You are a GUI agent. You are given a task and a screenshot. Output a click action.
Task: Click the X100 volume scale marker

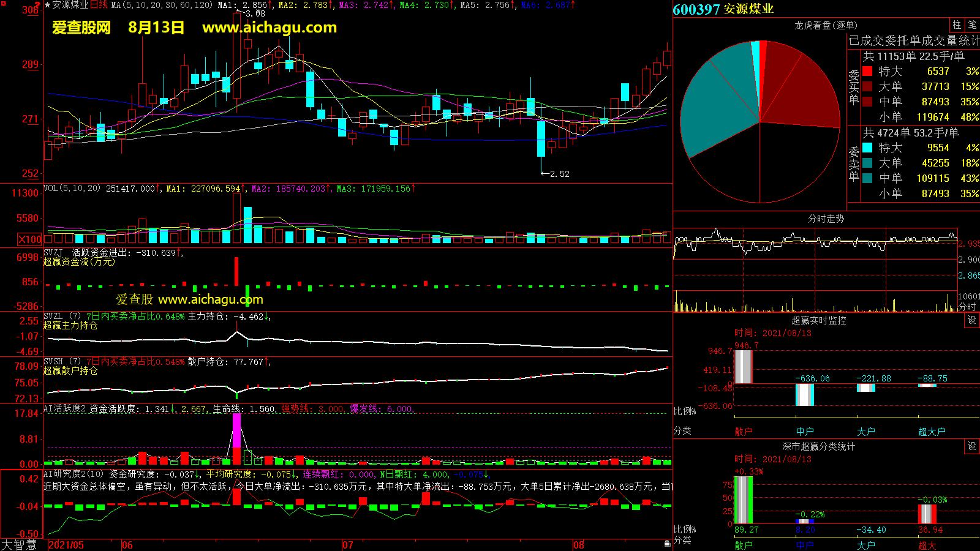click(29, 239)
